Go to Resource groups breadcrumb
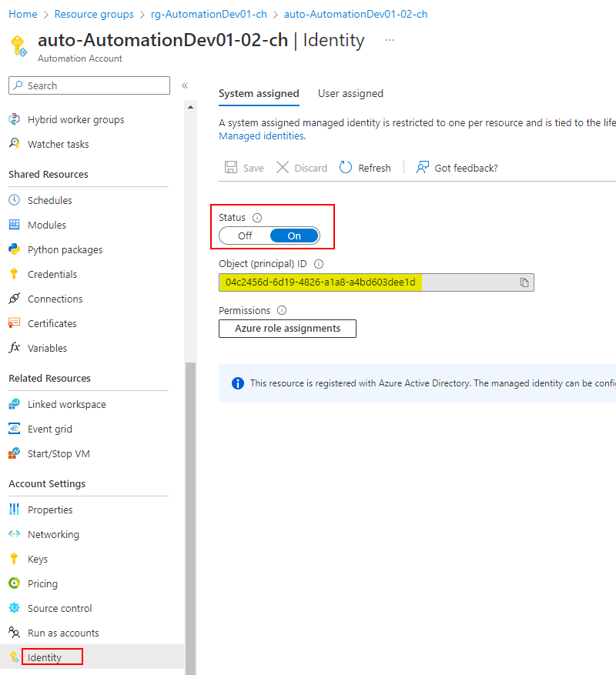 click(x=94, y=14)
